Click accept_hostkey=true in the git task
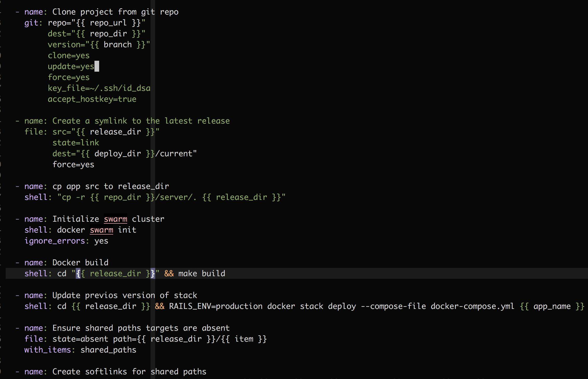 click(x=92, y=99)
